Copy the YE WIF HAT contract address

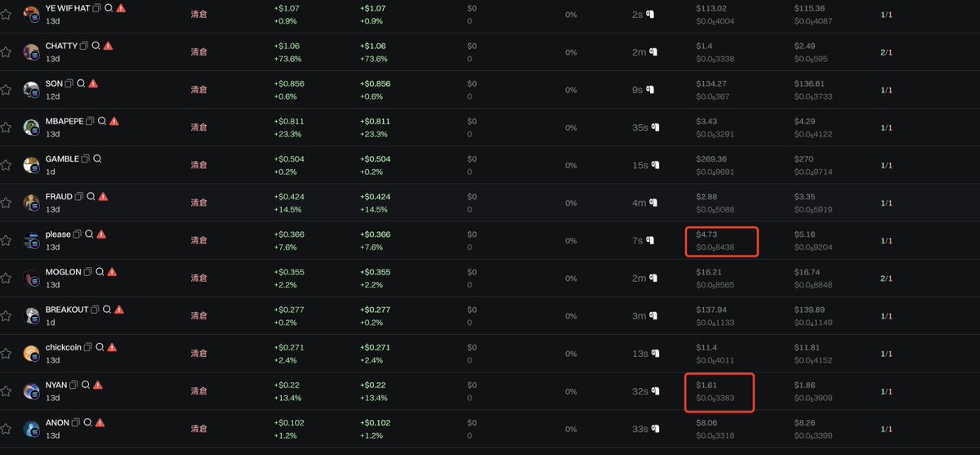click(97, 7)
